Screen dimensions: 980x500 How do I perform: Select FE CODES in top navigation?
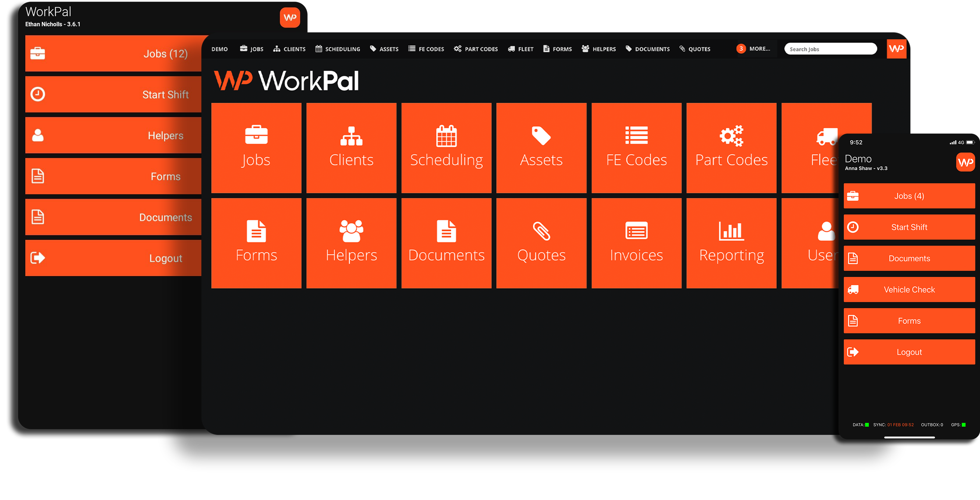click(426, 49)
